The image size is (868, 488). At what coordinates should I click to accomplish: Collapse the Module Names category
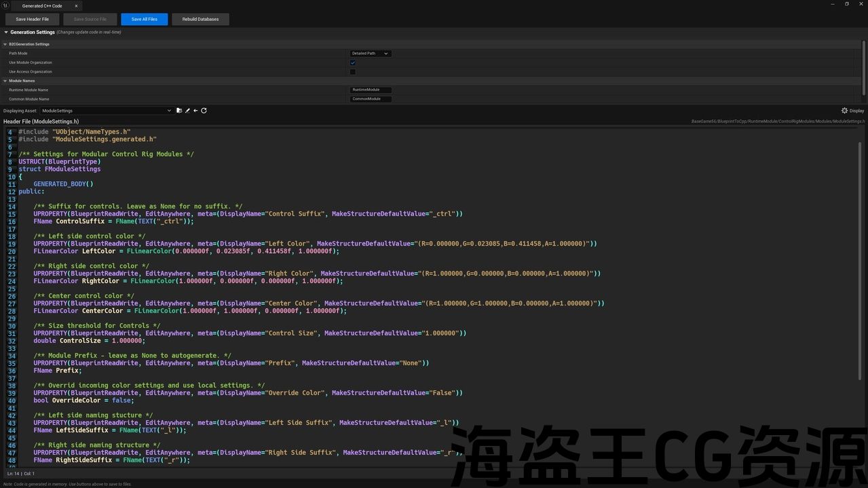tap(5, 81)
